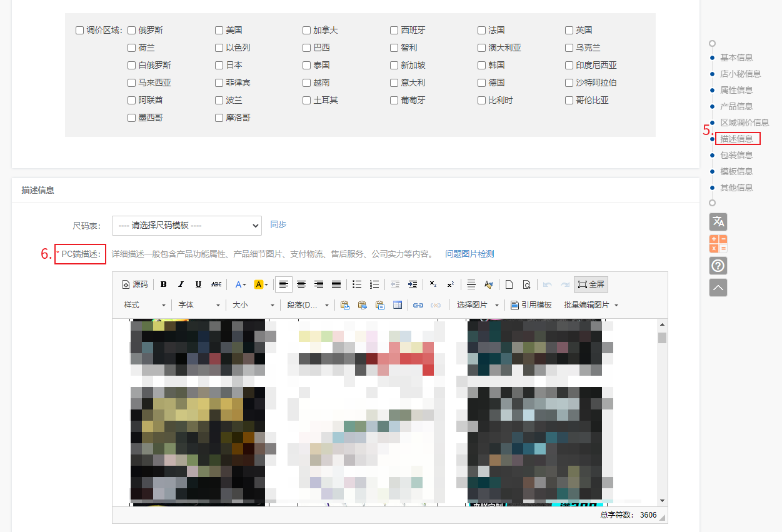The width and height of the screenshot is (782, 532).
Task: Align text left in the editor
Action: tap(284, 284)
